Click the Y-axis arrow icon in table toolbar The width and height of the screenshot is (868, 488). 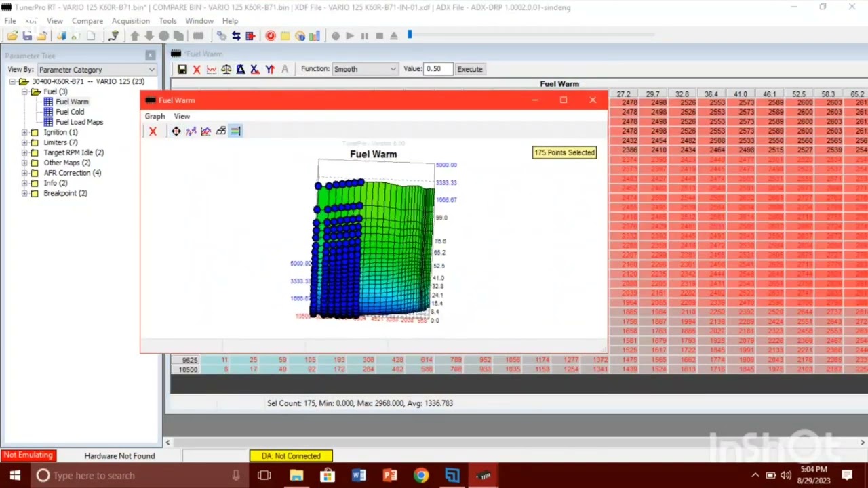pos(270,69)
